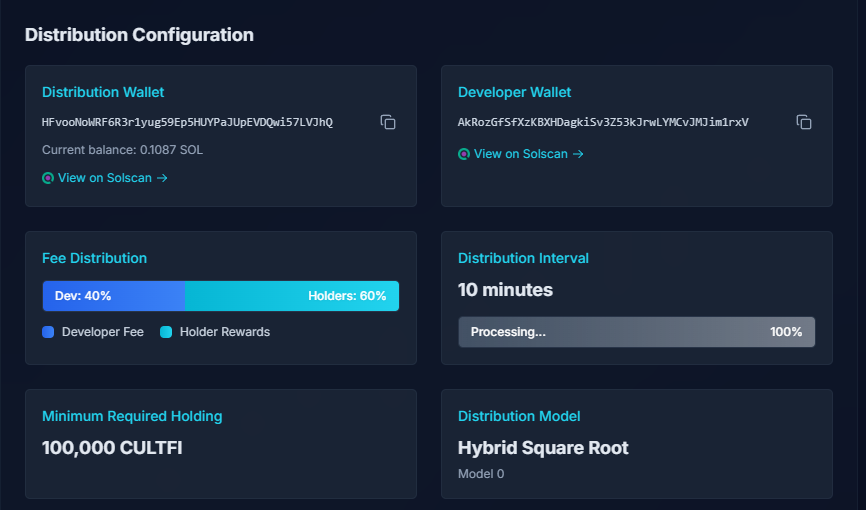Click the cyan Holder Rewards legend swatch

click(166, 332)
